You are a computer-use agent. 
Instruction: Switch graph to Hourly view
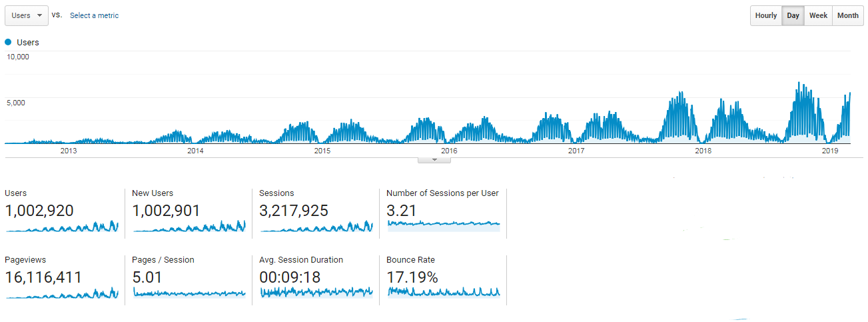pyautogui.click(x=765, y=15)
